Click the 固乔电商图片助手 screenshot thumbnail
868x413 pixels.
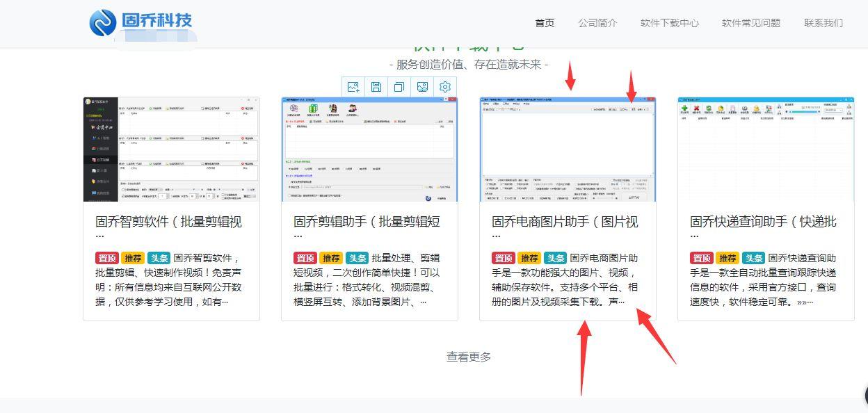click(568, 149)
